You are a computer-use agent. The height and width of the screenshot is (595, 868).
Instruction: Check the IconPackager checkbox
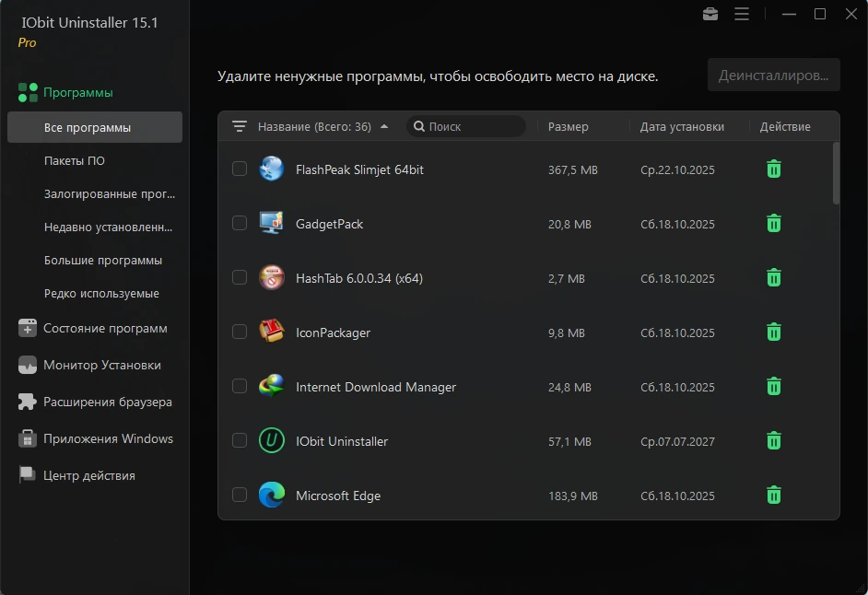point(240,332)
